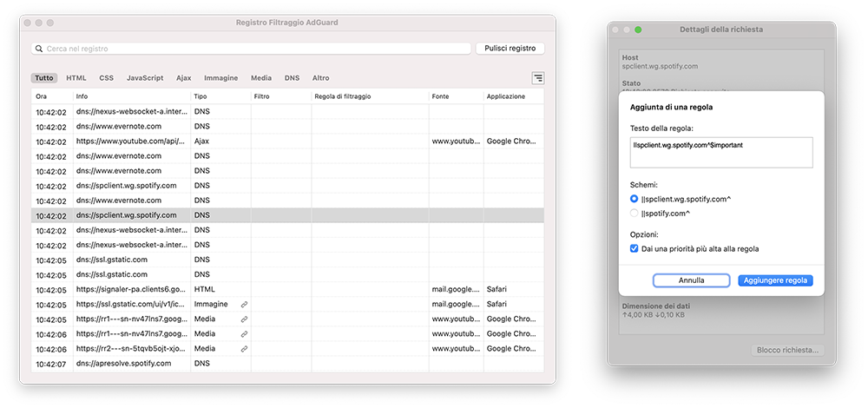This screenshot has width=868, height=408.
Task: Click the Fonte column header
Action: click(x=457, y=96)
